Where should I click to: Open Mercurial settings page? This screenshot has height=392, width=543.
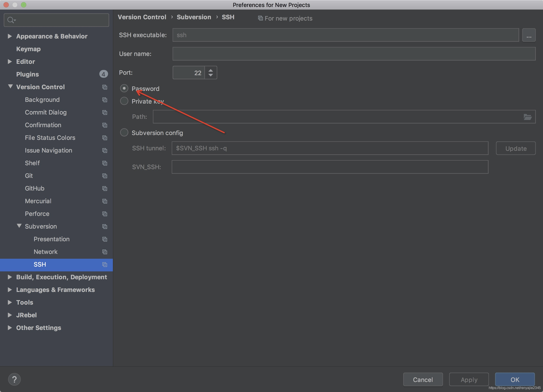pyautogui.click(x=38, y=201)
